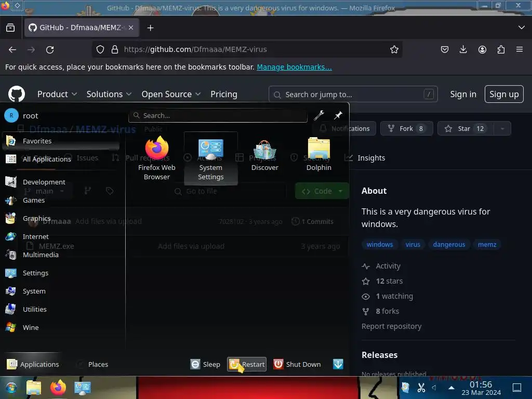
Task: Open Settings category in launcher
Action: coord(61,273)
